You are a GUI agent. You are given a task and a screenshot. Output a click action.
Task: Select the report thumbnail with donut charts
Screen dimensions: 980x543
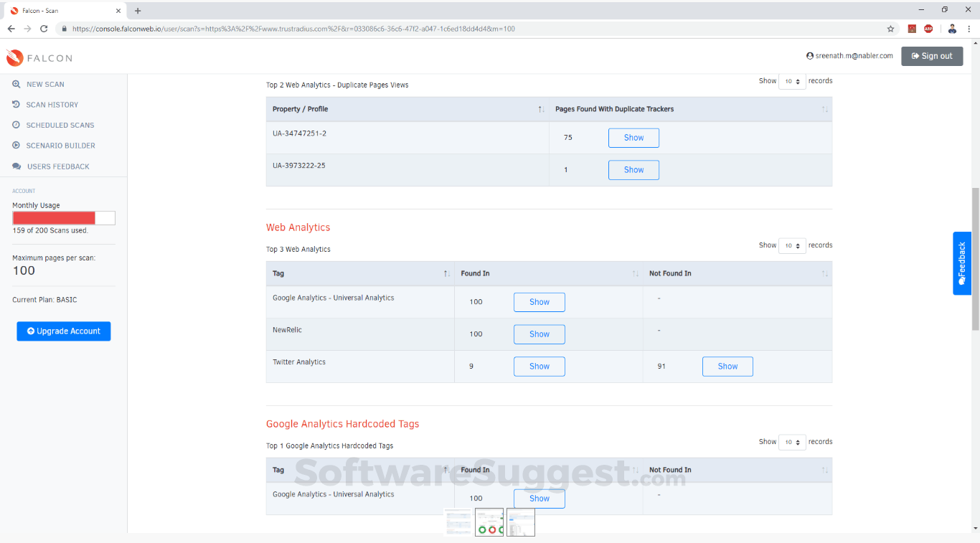pos(489,522)
